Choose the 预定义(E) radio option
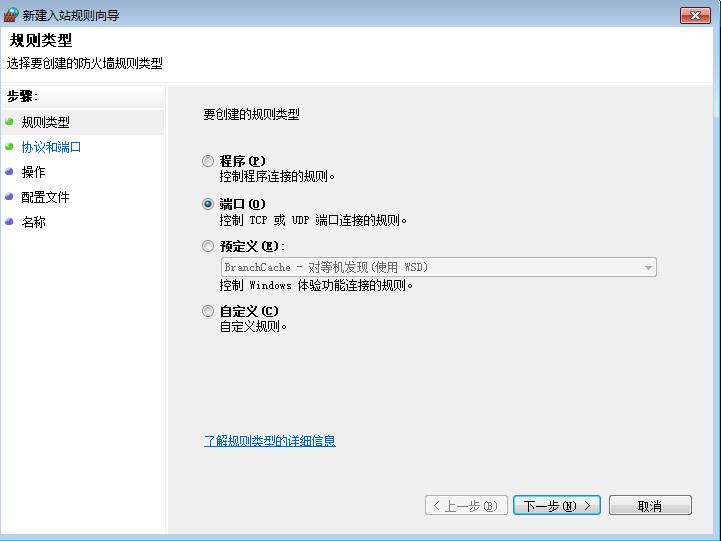The image size is (721, 541). point(208,246)
